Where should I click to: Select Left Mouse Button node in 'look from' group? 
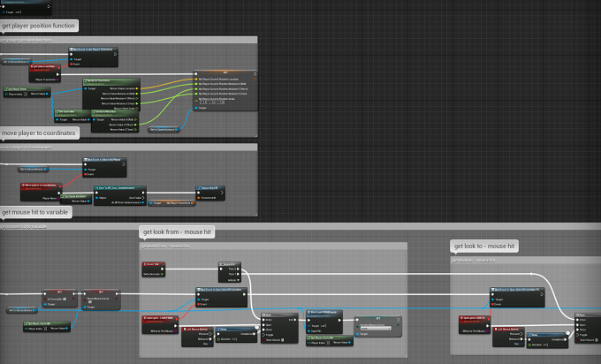pos(197,337)
